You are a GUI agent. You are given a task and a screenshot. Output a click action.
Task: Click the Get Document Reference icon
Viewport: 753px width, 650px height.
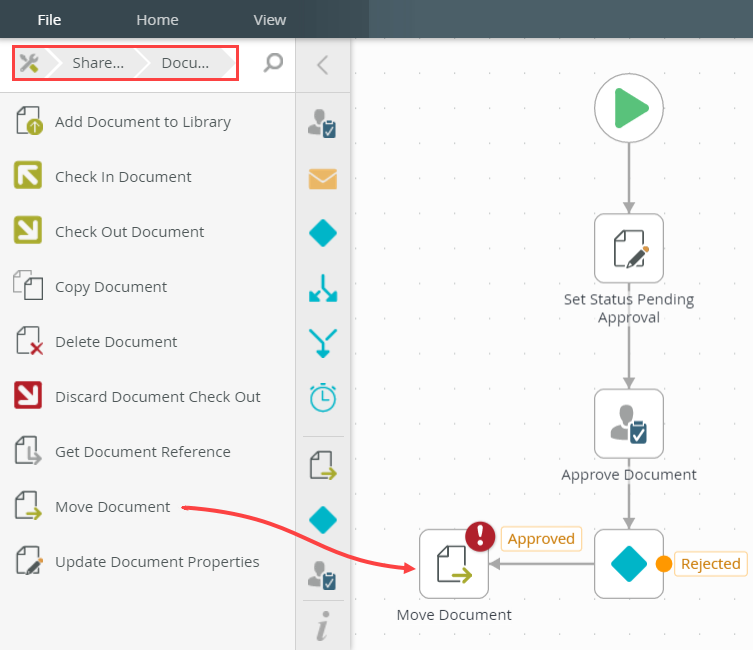point(28,450)
